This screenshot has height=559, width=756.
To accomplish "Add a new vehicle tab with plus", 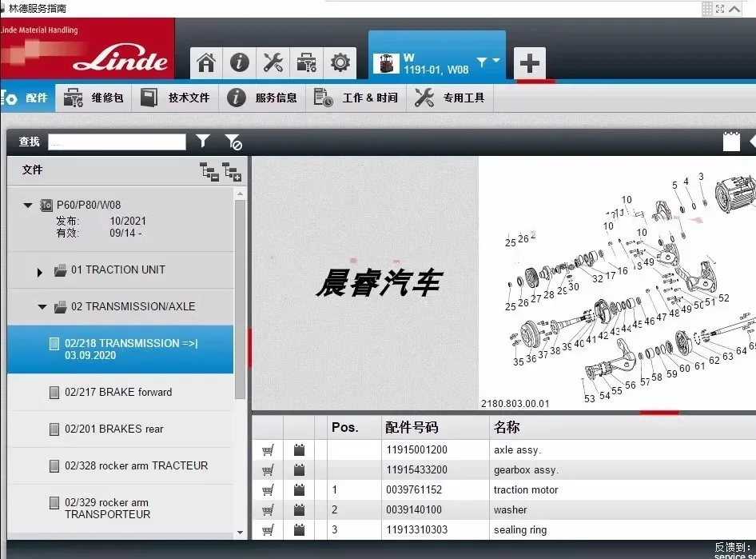I will click(529, 63).
